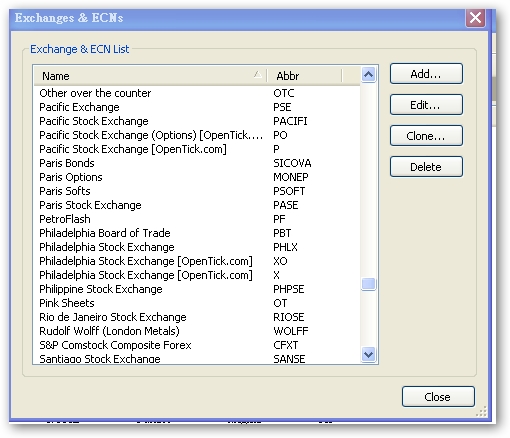Grab the list scrollbar thumb

(368, 284)
